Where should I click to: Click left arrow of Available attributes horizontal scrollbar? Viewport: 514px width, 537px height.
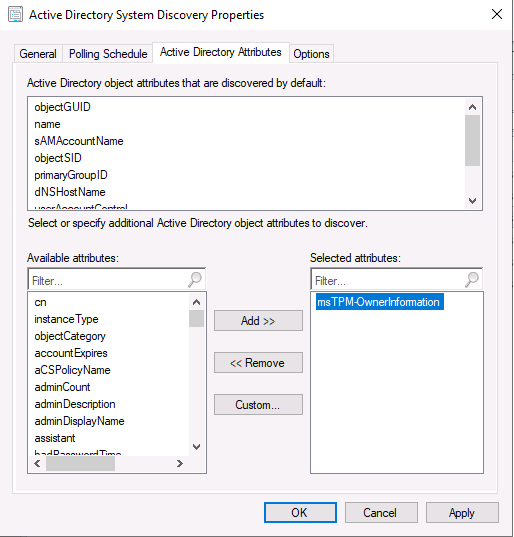click(37, 464)
